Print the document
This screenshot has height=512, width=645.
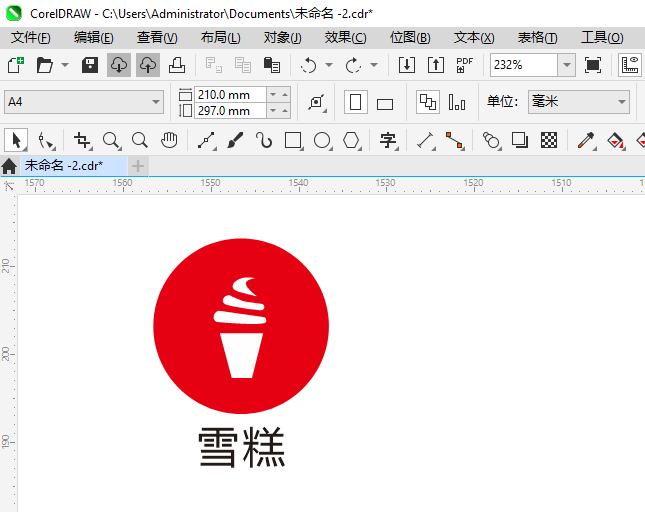point(177,65)
